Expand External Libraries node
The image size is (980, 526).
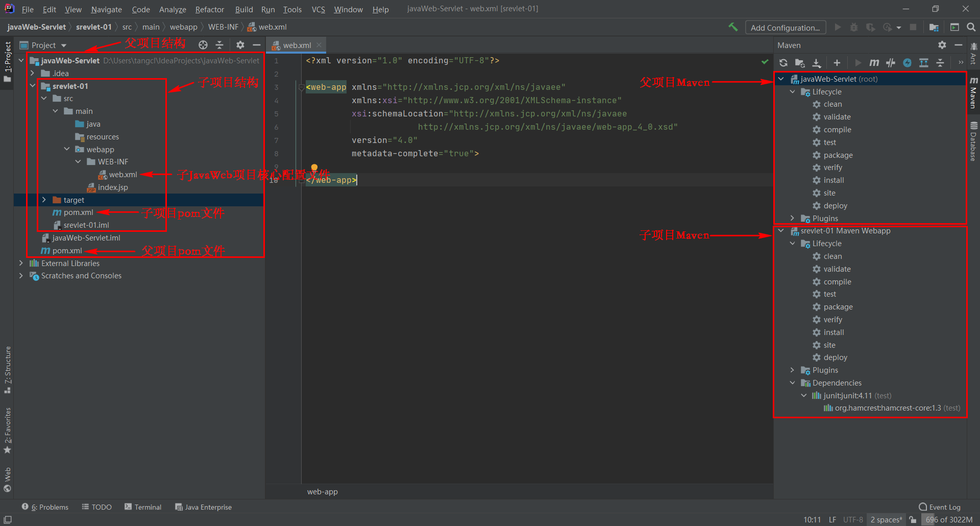click(21, 263)
